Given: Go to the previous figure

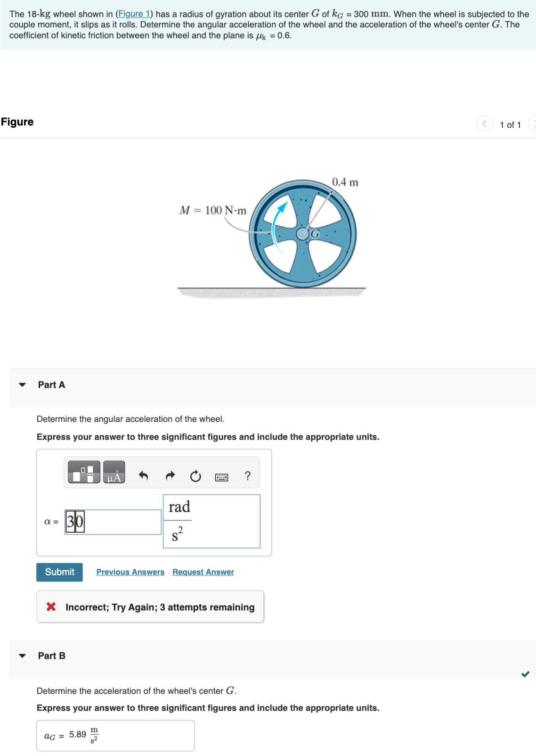Looking at the screenshot, I should click(484, 123).
